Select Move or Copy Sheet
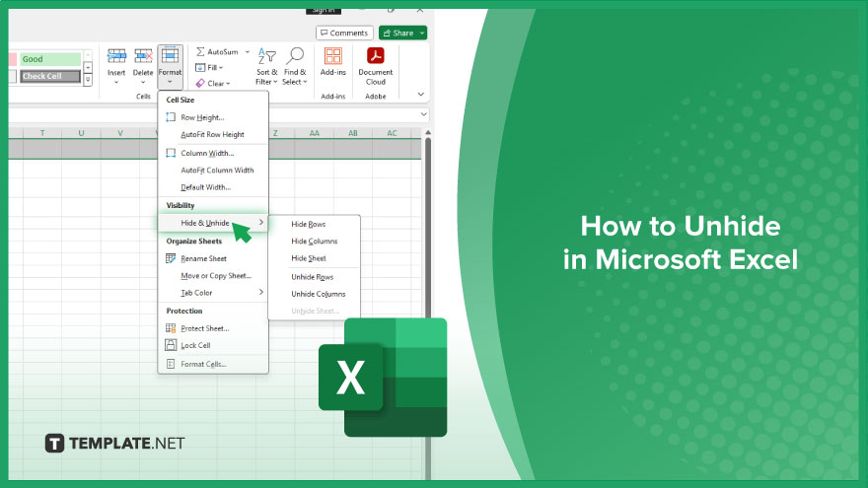Screen dimensions: 868x488 coord(216,275)
